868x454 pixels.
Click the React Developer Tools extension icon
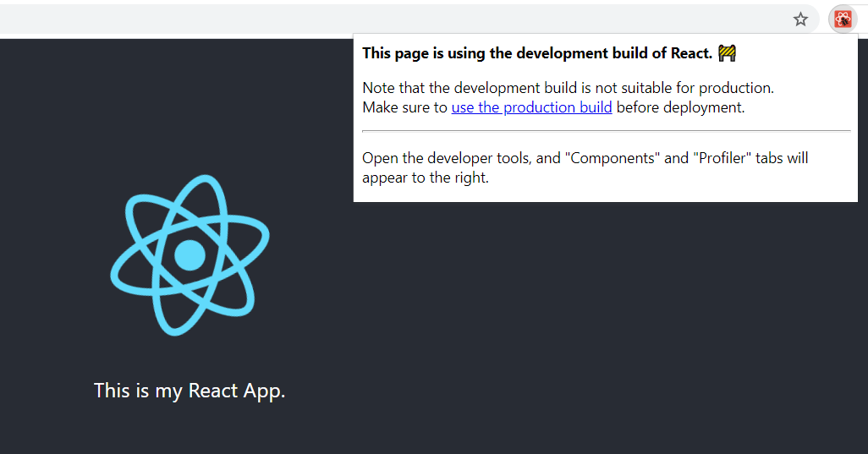pyautogui.click(x=843, y=20)
